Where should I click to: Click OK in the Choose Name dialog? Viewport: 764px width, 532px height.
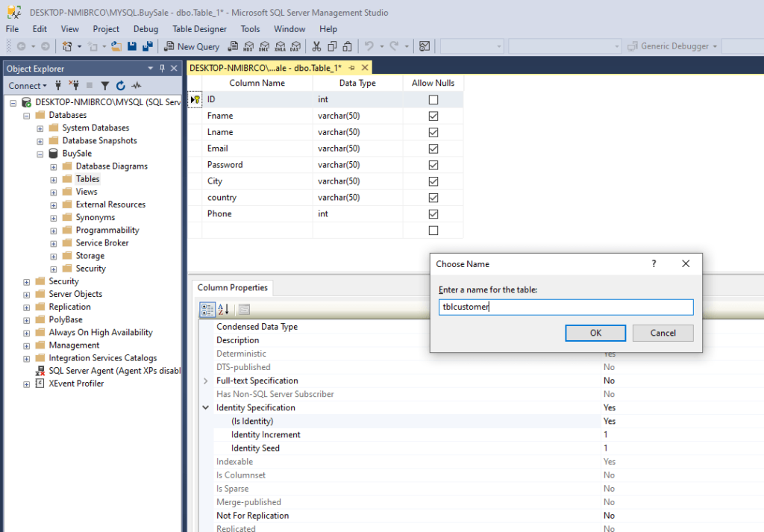point(595,333)
